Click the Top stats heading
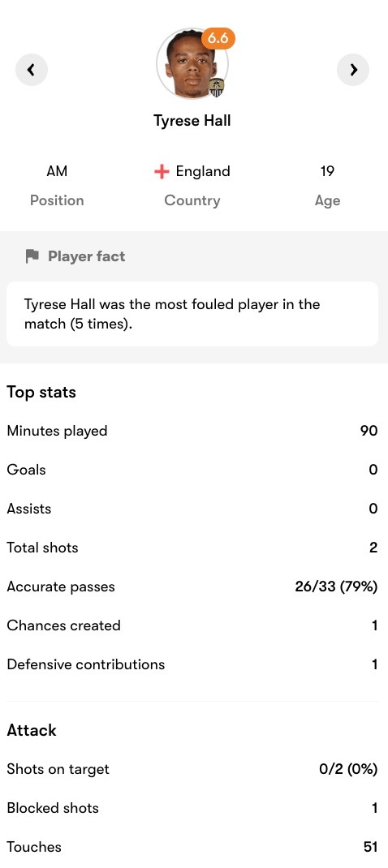This screenshot has width=388, height=868. click(x=41, y=393)
